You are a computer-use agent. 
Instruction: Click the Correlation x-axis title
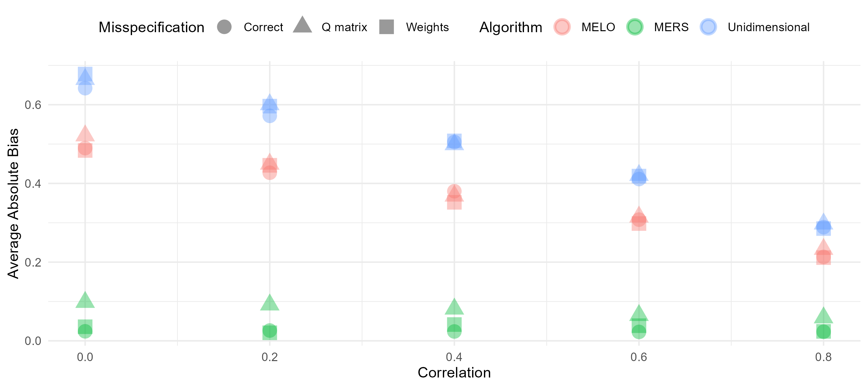click(454, 373)
